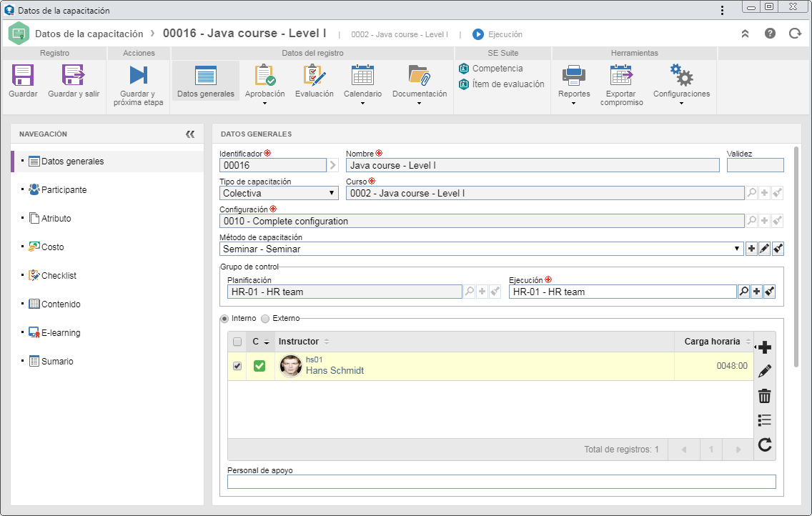
Task: Click the Personal de apoyo field
Action: coord(501,482)
